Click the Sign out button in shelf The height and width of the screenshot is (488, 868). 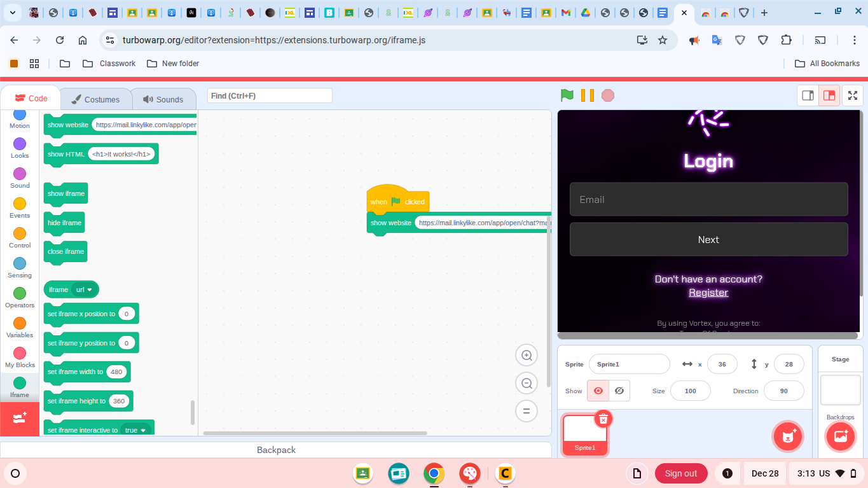click(681, 473)
